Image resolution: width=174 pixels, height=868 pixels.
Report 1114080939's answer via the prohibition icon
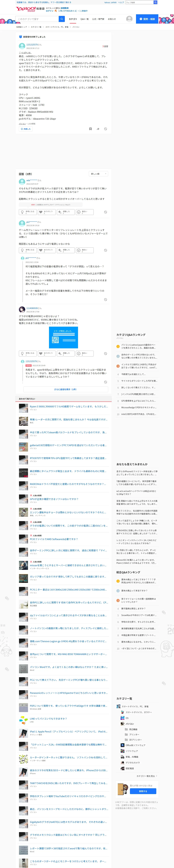click(105, 353)
